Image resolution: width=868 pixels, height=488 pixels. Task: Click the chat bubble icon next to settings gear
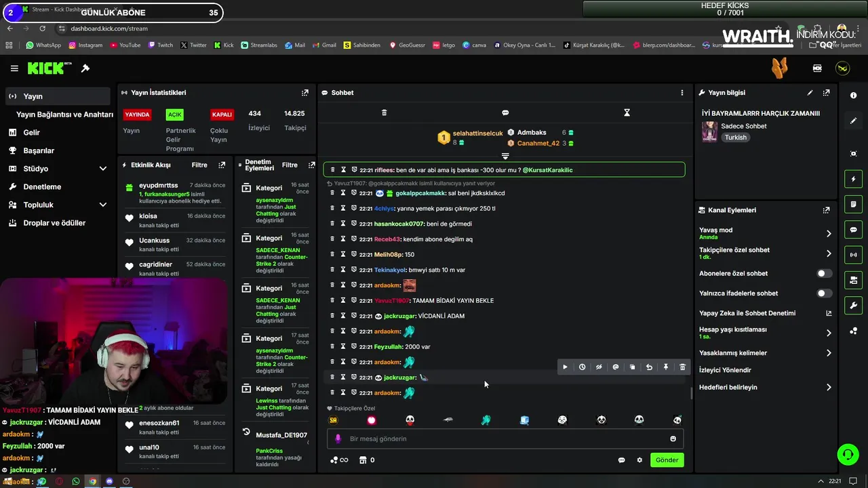pyautogui.click(x=621, y=460)
